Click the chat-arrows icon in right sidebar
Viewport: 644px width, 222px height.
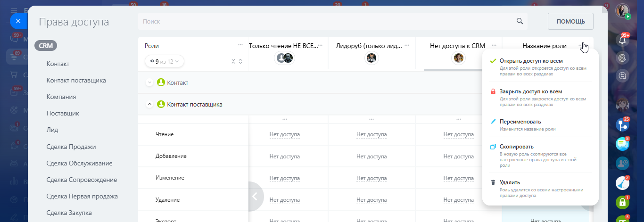(x=622, y=75)
